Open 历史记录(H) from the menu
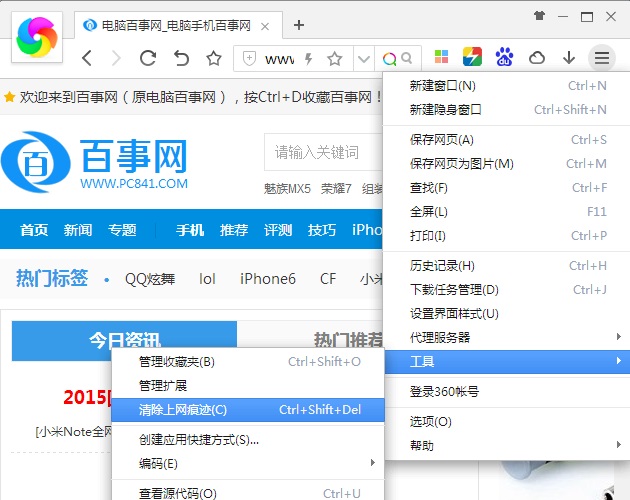Image resolution: width=630 pixels, height=500 pixels. [x=506, y=266]
